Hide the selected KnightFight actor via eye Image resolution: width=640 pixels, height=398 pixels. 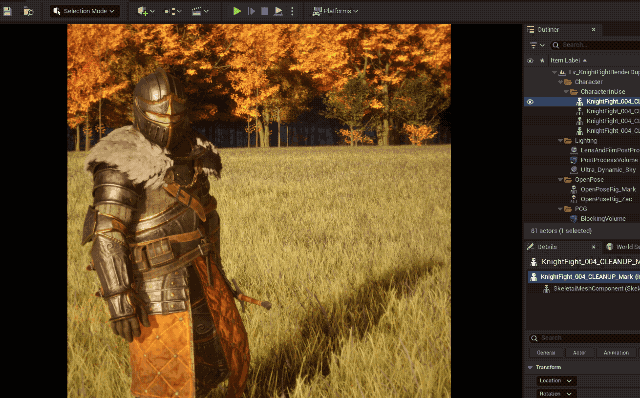[530, 102]
